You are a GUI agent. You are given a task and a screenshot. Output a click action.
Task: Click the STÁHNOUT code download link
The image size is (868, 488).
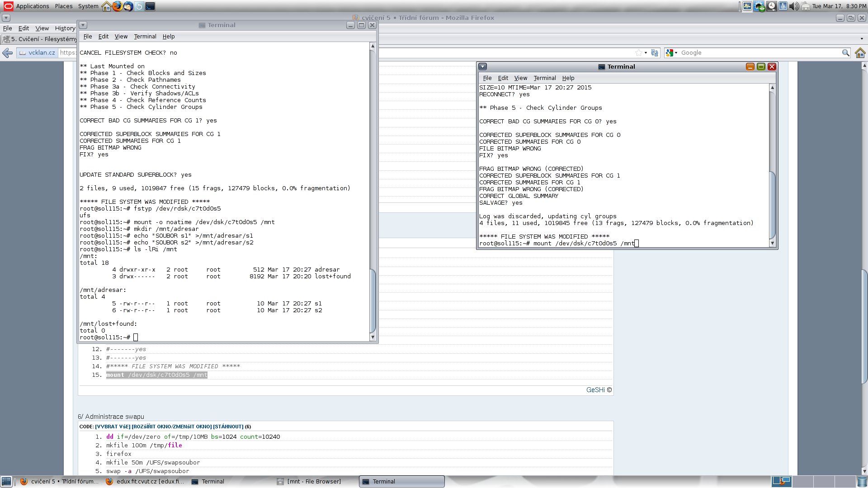[228, 427]
